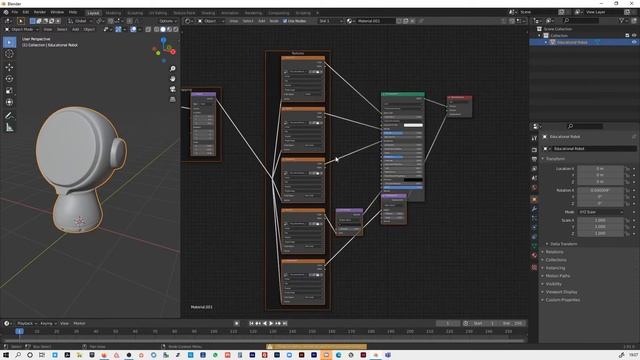
Task: Open the Object properties tab icon
Action: click(534, 199)
